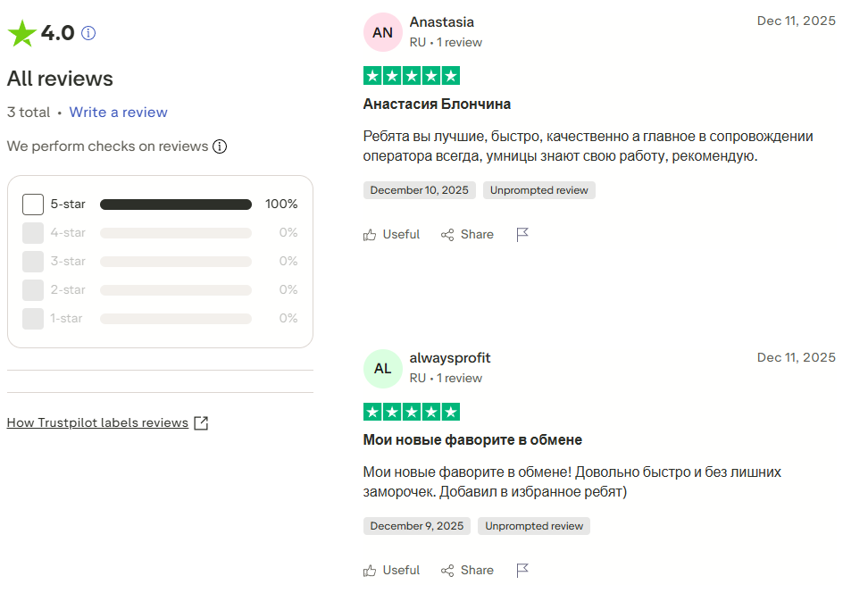Open the alwaysprofit profile name
This screenshot has height=593, width=868.
click(450, 358)
